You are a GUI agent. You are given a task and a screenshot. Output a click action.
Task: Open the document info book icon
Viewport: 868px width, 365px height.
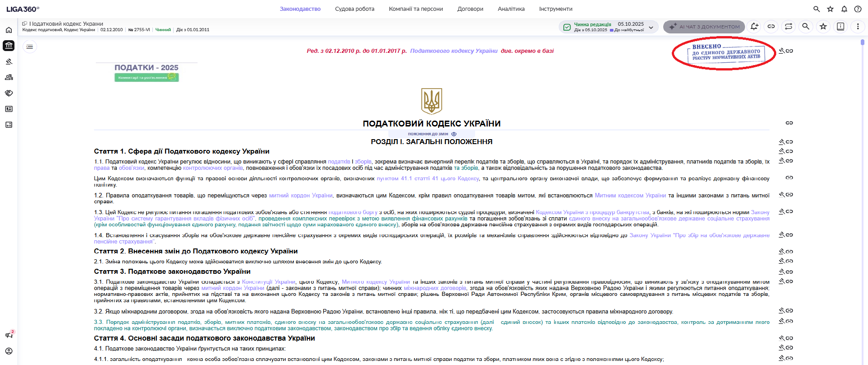(x=840, y=27)
